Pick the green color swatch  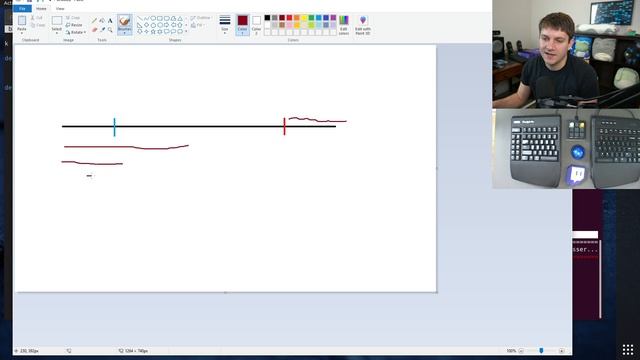pyautogui.click(x=311, y=18)
